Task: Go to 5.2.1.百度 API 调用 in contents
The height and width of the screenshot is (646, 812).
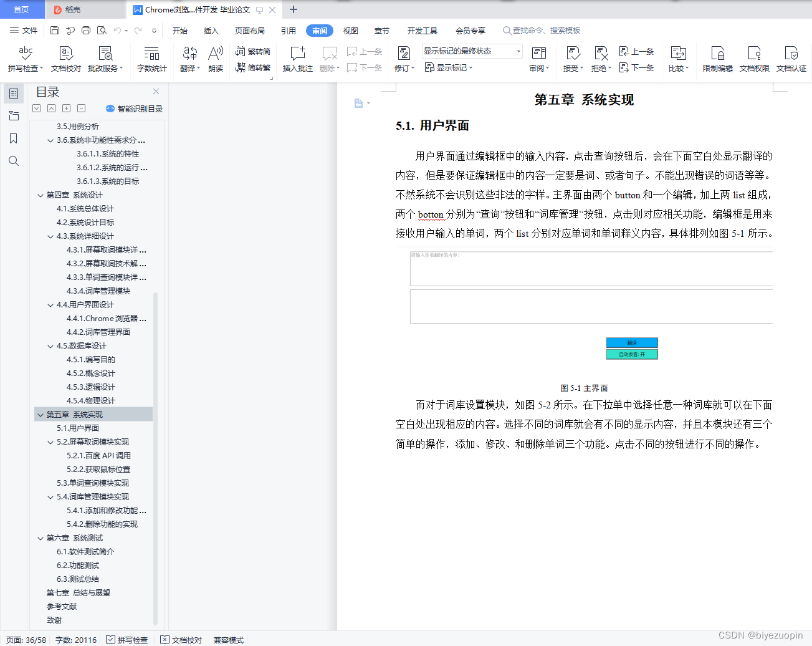Action: pyautogui.click(x=98, y=456)
